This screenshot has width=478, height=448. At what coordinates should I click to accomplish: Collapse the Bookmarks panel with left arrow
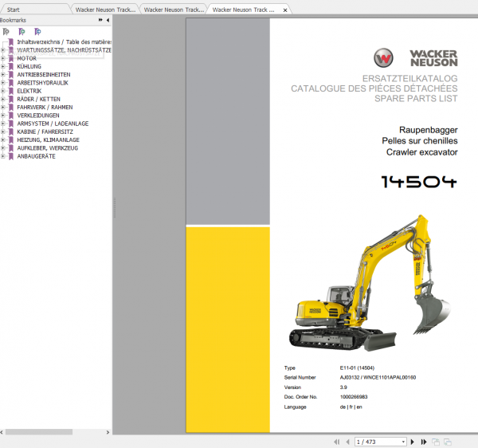pyautogui.click(x=108, y=20)
